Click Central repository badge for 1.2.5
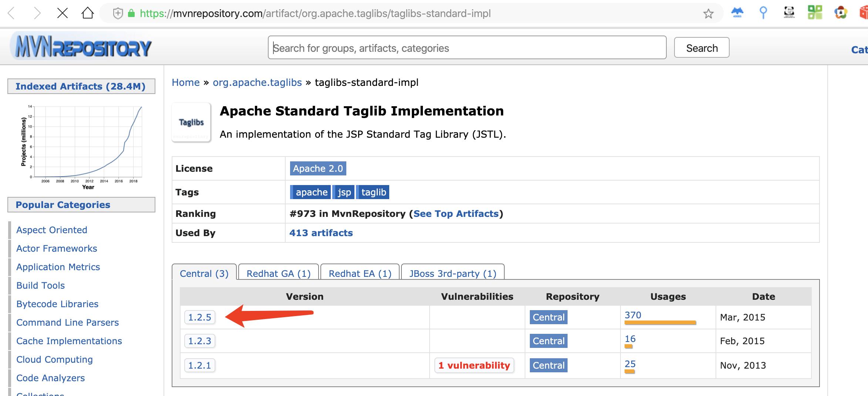The image size is (868, 396). tap(548, 317)
